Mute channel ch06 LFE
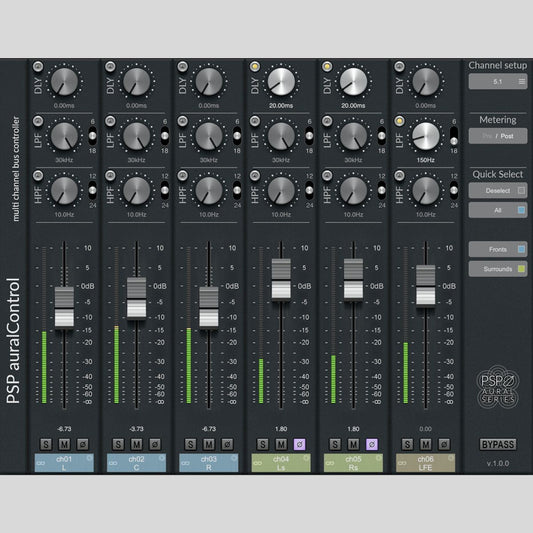 426,444
